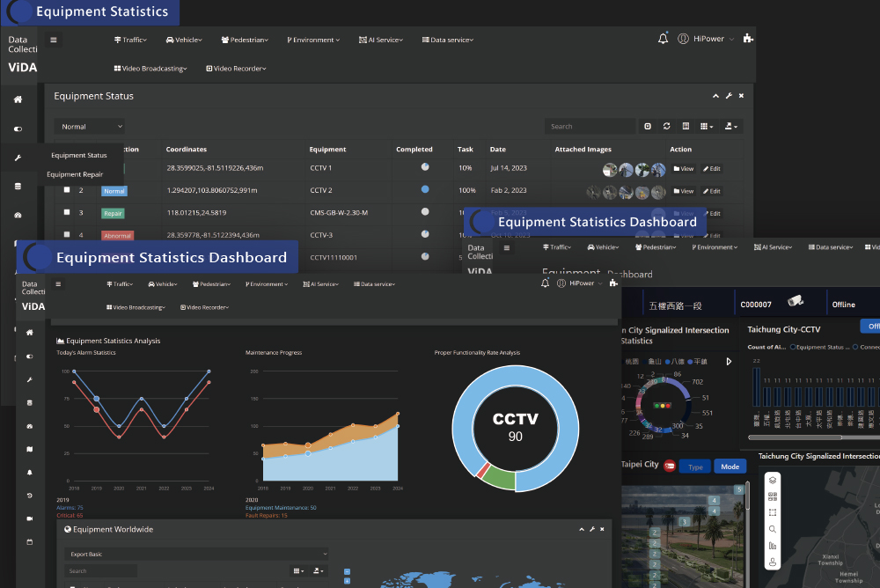Screen dimensions: 880x588
Task: Open the Traffic menu in the top navigation bar
Action: click(130, 40)
